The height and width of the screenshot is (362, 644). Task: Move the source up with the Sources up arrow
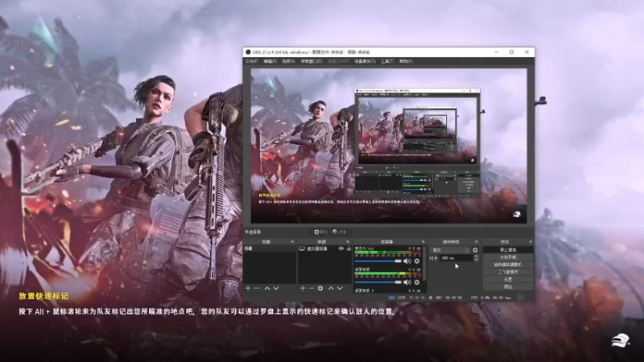click(x=331, y=289)
